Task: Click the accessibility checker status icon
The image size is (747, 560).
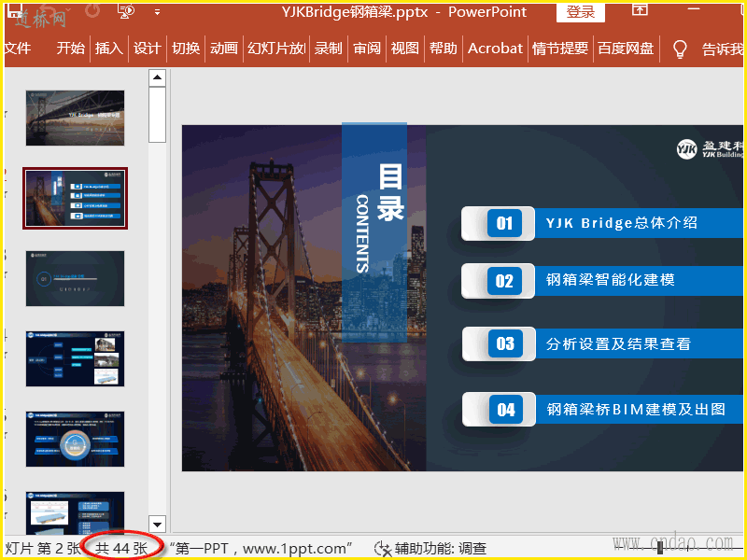Action: (x=383, y=549)
